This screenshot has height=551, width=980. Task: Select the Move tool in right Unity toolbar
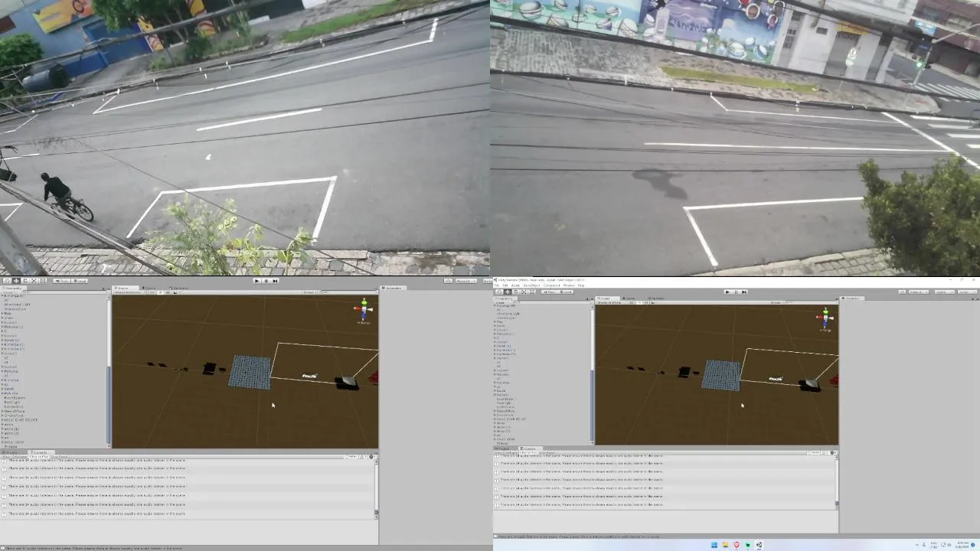[507, 292]
